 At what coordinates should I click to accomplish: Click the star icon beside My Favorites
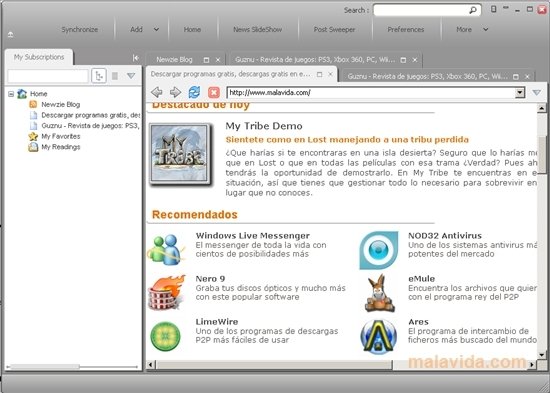(x=33, y=136)
